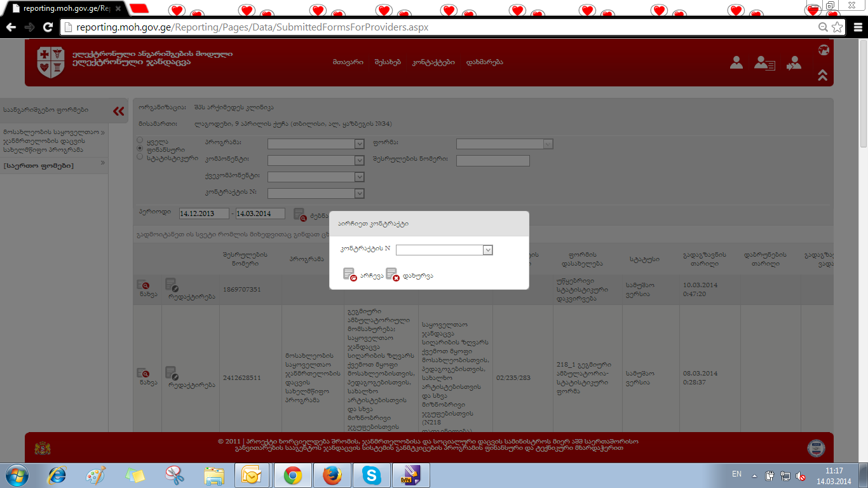Click the user details card icon
Screen dimensions: 868x488
tap(764, 62)
